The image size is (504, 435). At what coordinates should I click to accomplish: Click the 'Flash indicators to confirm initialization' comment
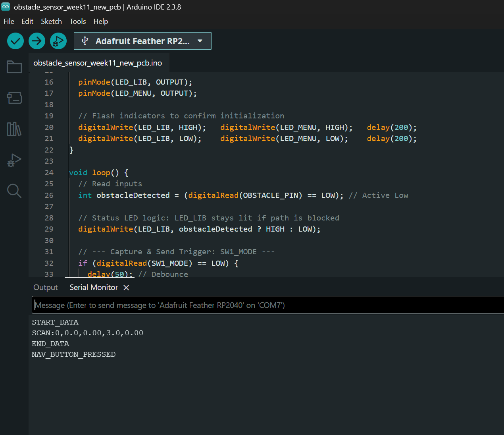click(181, 116)
